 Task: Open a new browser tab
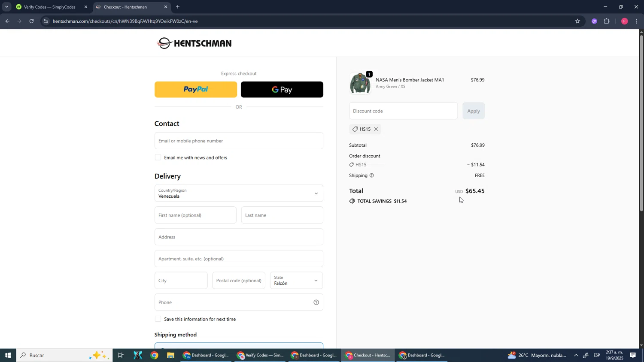click(x=178, y=7)
